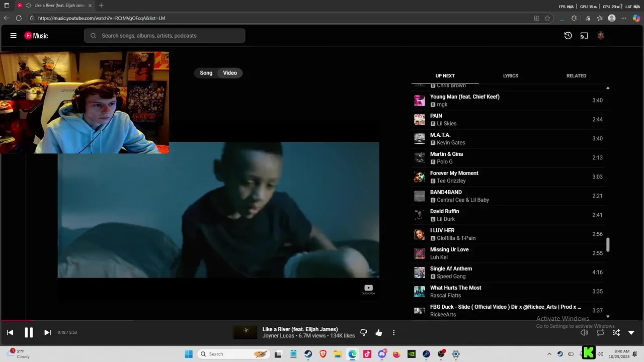
Task: Collapse the player page with down arrow
Action: pos(631,332)
